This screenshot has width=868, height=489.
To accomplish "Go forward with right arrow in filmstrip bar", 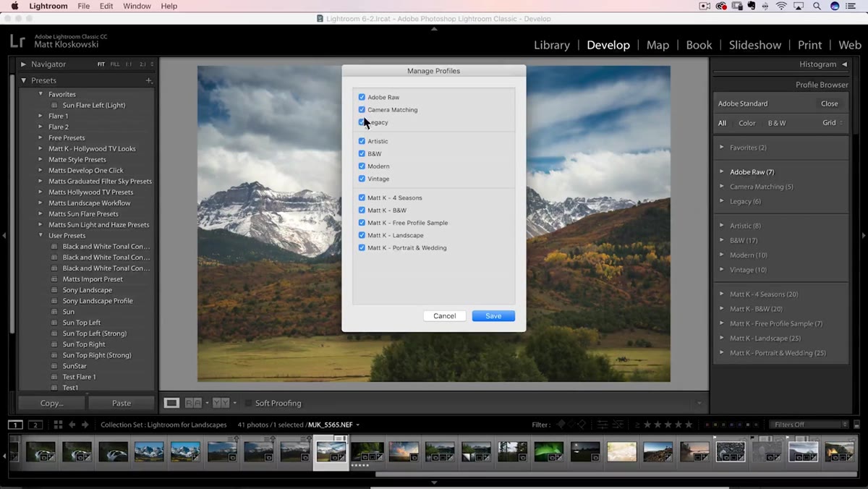I will click(x=85, y=425).
